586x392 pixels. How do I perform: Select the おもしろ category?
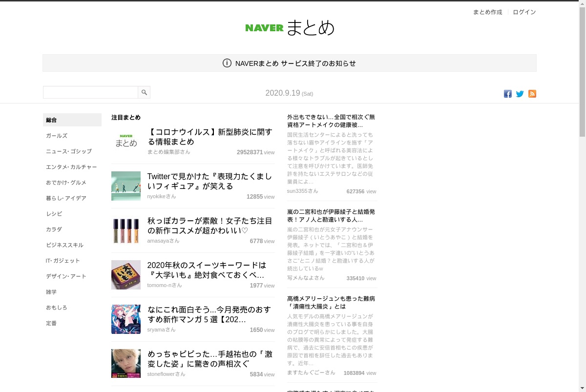point(57,308)
